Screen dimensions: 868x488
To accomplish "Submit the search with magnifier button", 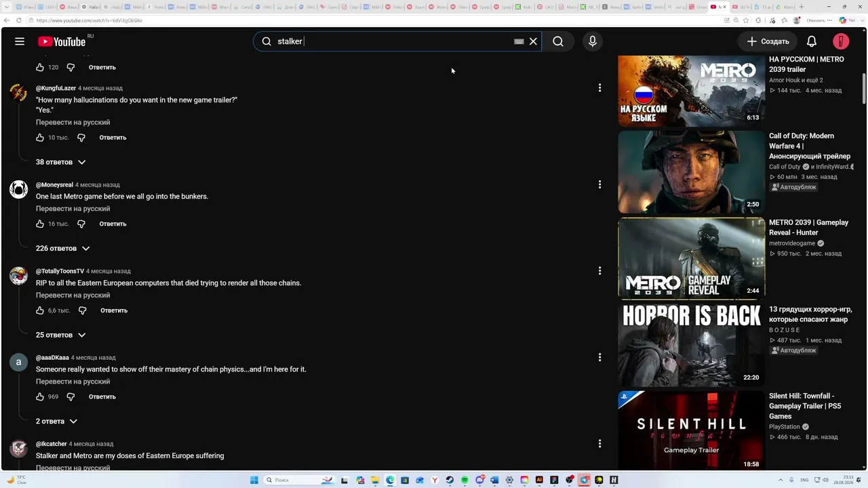I will pyautogui.click(x=558, y=41).
